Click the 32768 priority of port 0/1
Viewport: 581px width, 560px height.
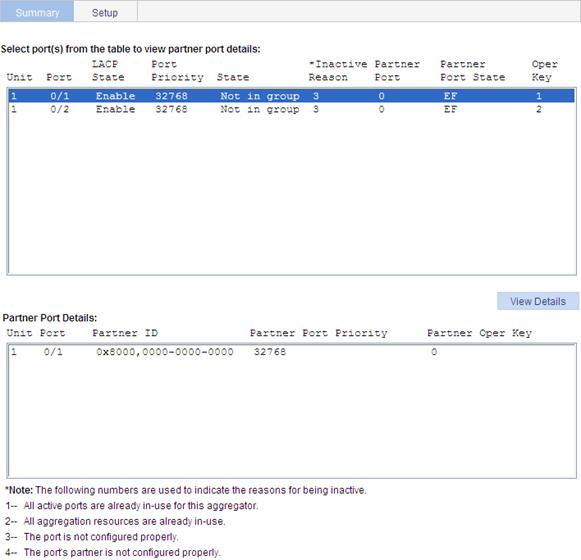(171, 96)
